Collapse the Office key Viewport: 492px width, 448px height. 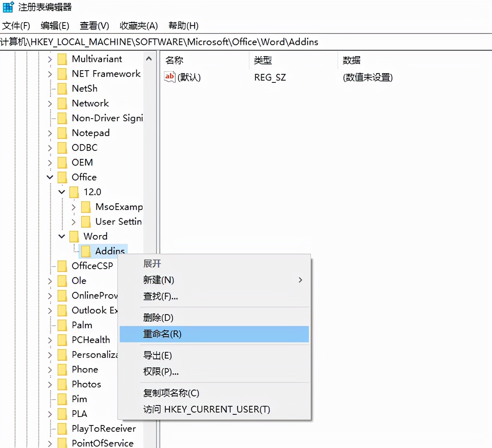[x=50, y=177]
